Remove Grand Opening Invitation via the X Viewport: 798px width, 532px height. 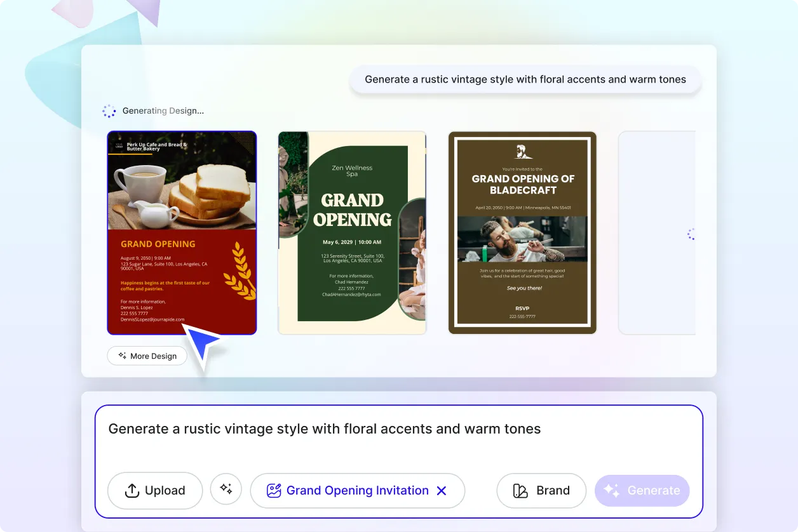click(x=442, y=490)
